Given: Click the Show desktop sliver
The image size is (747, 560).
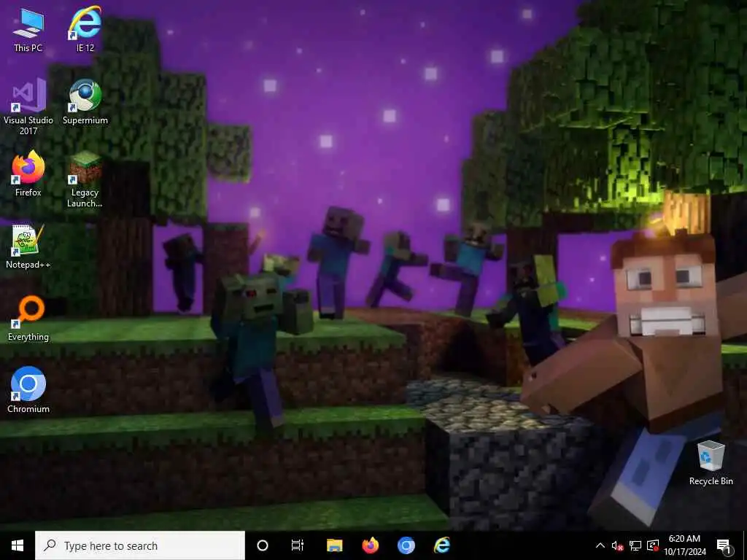Looking at the screenshot, I should tap(745, 545).
